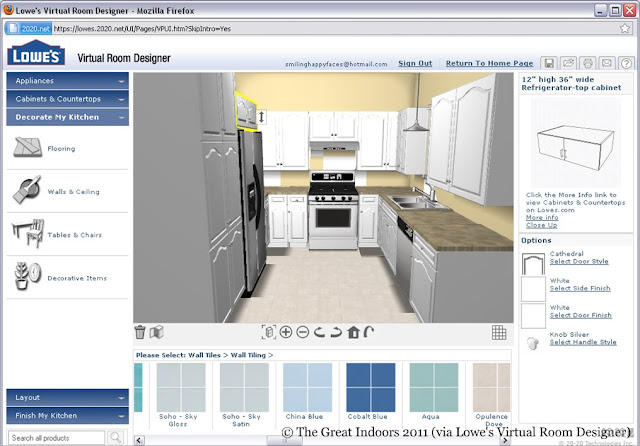The width and height of the screenshot is (640, 446).
Task: Click Wall Tiling breadcrumb
Action: (x=248, y=355)
